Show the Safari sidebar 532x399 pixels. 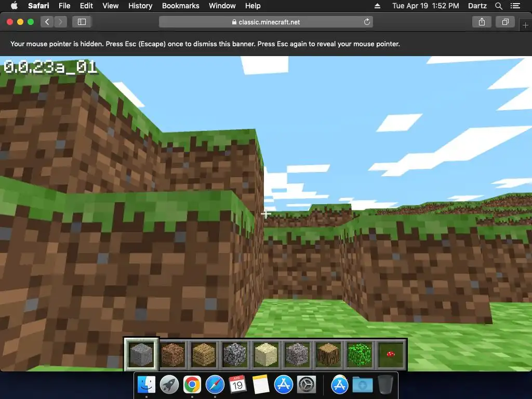(82, 22)
